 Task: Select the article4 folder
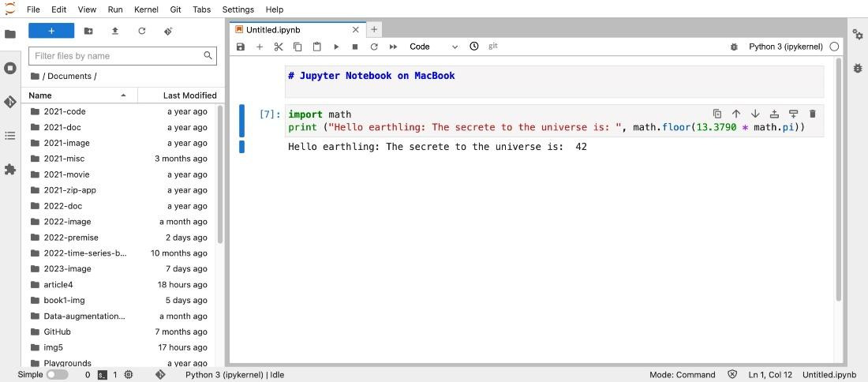(x=119, y=285)
